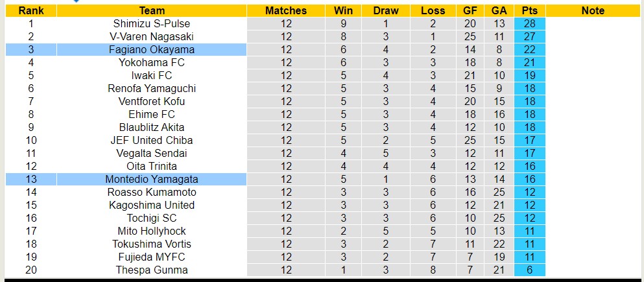Click the Team column header
Viewport: 644px width, 282px height.
152,10
